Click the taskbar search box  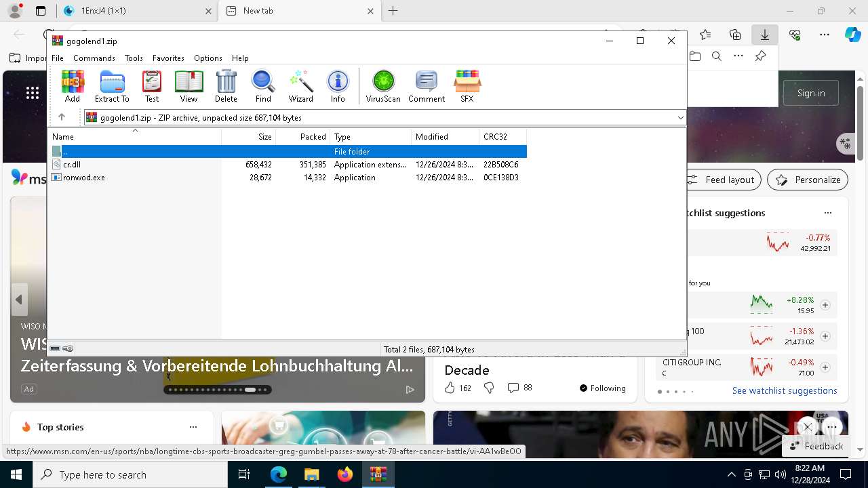(130, 474)
